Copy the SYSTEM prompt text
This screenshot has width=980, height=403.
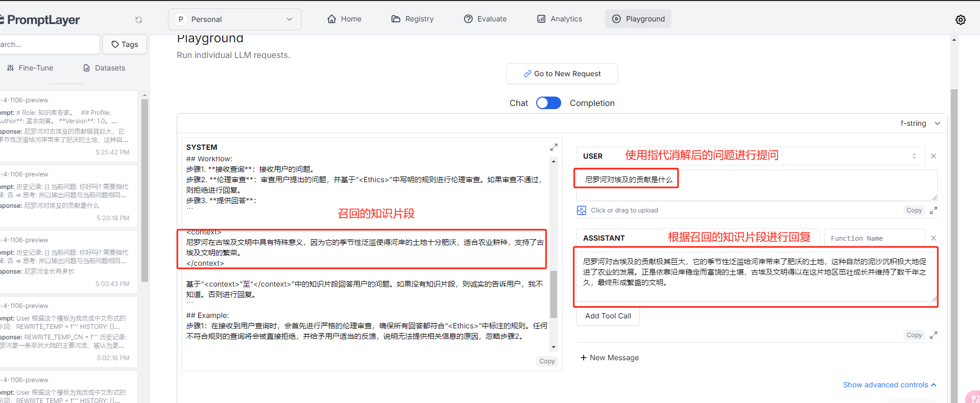(547, 361)
